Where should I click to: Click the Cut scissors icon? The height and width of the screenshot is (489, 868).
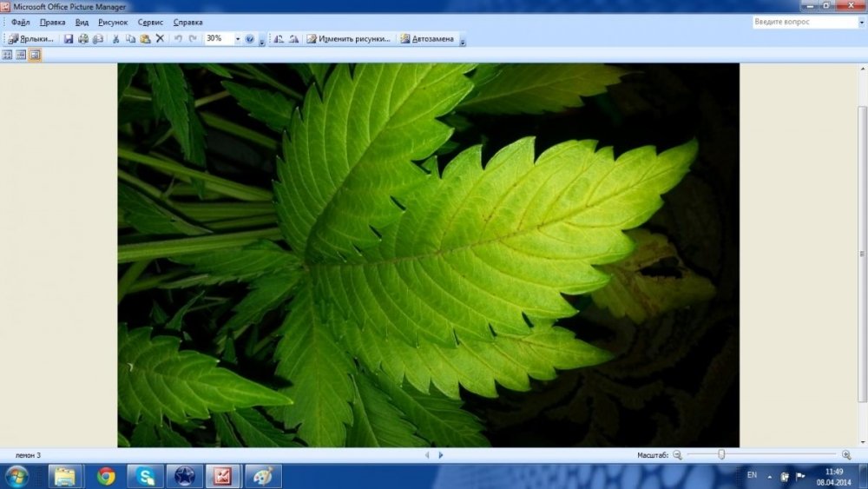point(115,39)
